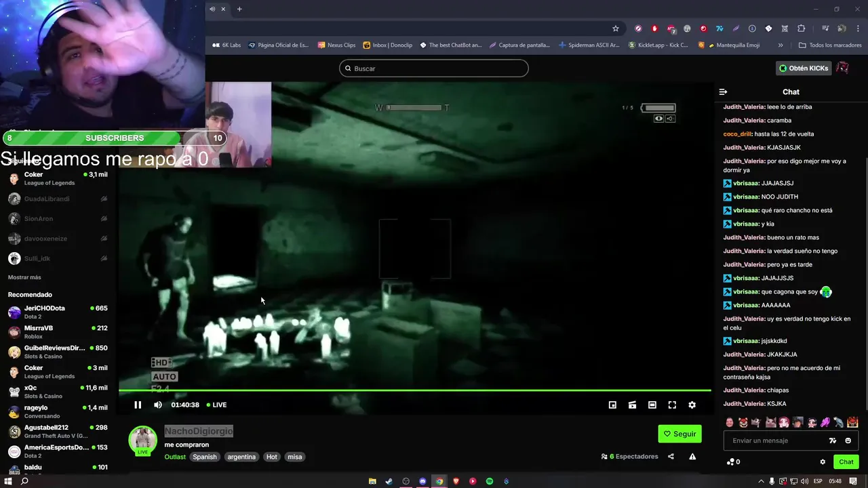Open channel points icon showing 0
868x488 pixels.
733,462
